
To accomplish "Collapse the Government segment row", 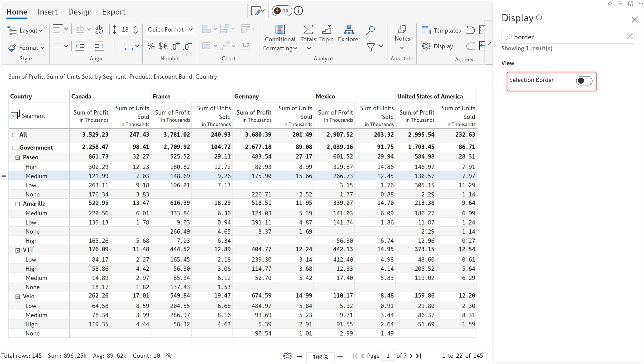I will (x=14, y=148).
